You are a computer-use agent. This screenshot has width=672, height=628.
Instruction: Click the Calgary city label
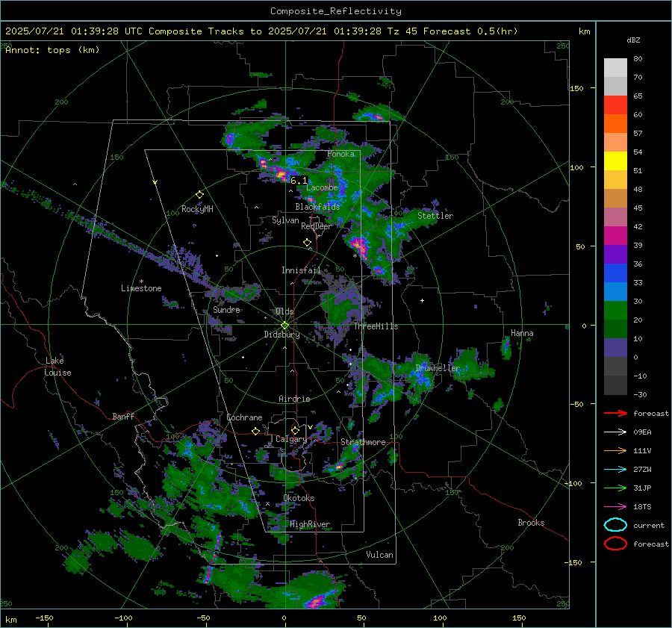pos(291,439)
